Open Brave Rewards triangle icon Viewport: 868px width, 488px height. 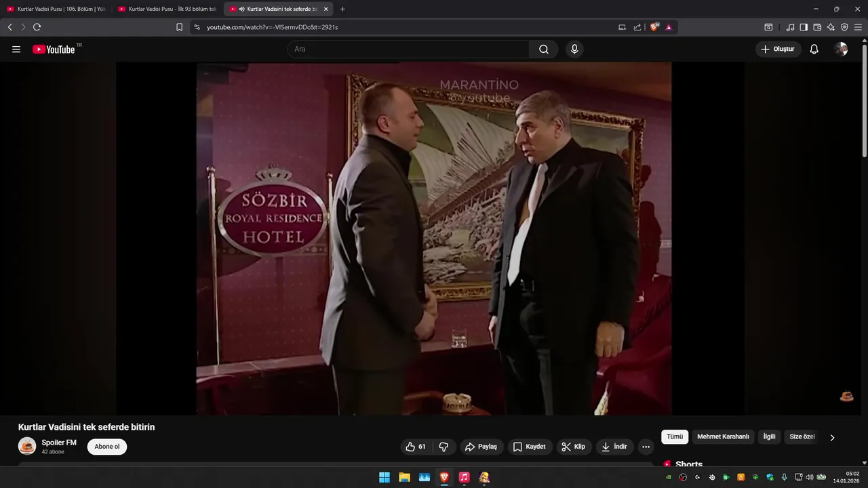tap(669, 27)
